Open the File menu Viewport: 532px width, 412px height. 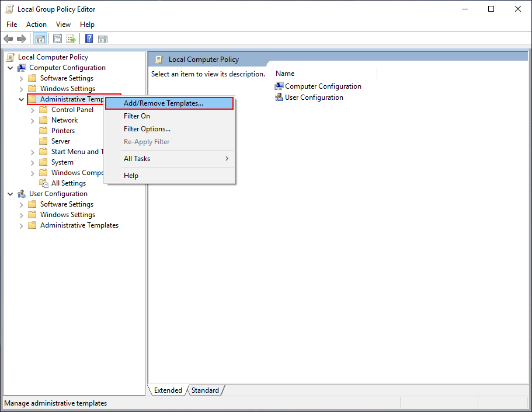pyautogui.click(x=12, y=25)
